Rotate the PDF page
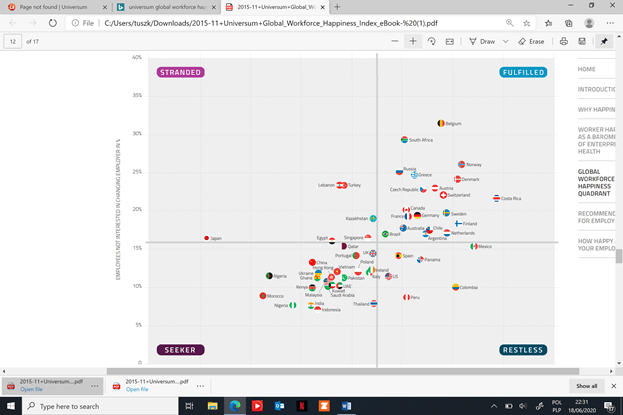 click(432, 42)
